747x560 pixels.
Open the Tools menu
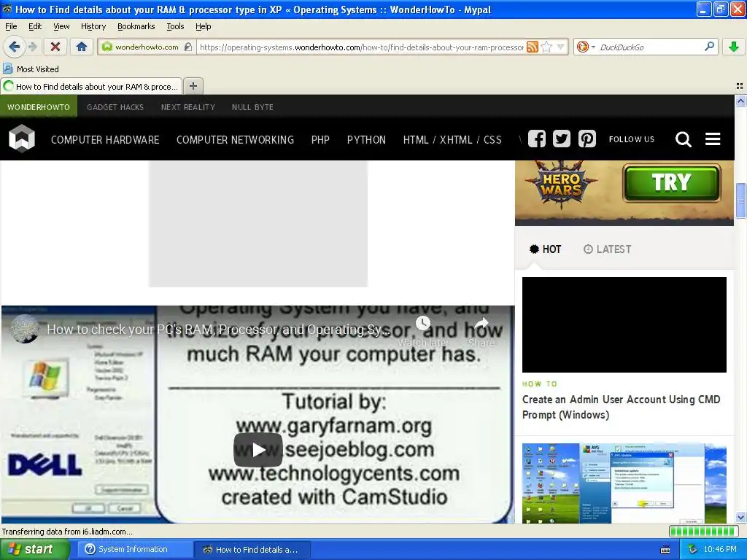175,26
